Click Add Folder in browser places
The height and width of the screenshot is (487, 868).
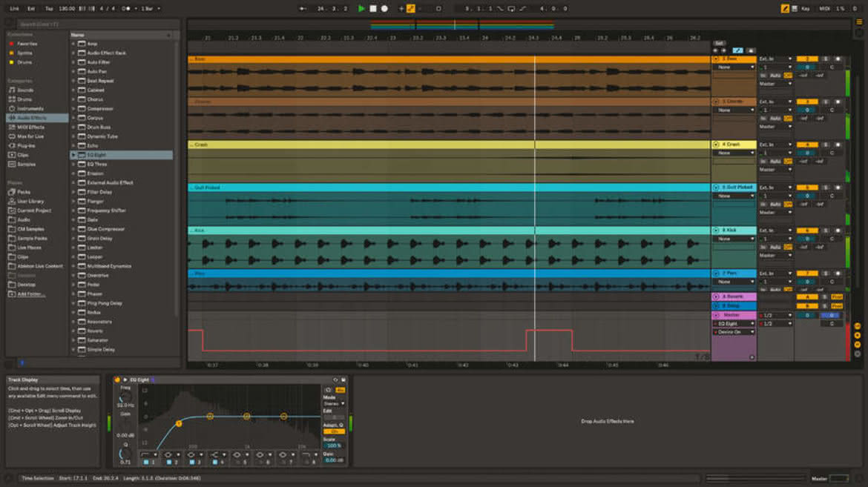[x=30, y=294]
